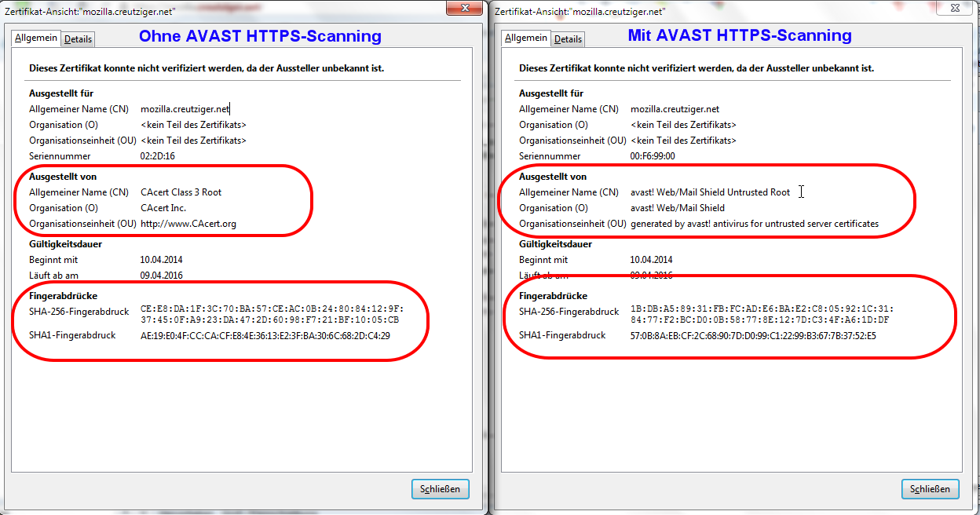This screenshot has height=515, width=980.
Task: Click 'Ausgestellt für' heading in CAcert window
Action: coord(61,93)
